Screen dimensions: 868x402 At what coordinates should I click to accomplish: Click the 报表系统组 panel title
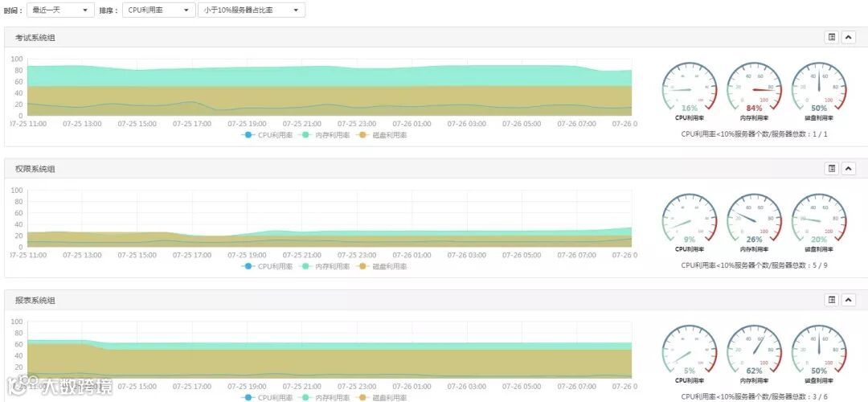pyautogui.click(x=35, y=300)
